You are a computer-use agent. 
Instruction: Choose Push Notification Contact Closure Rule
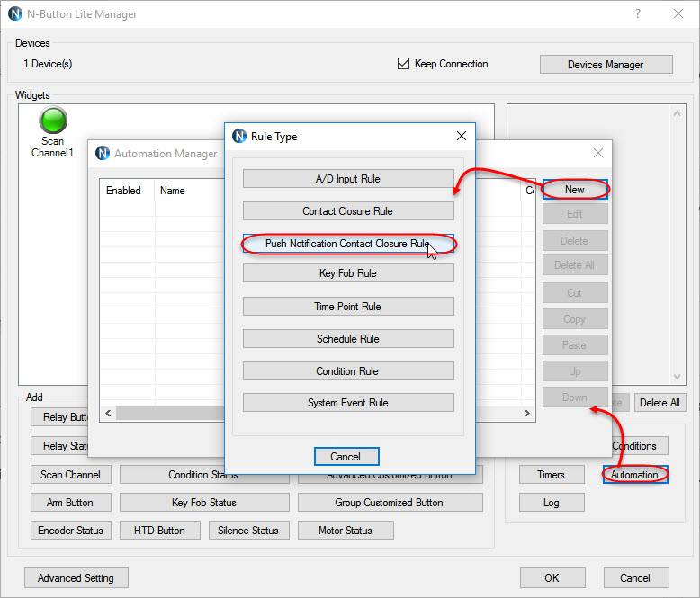(348, 244)
